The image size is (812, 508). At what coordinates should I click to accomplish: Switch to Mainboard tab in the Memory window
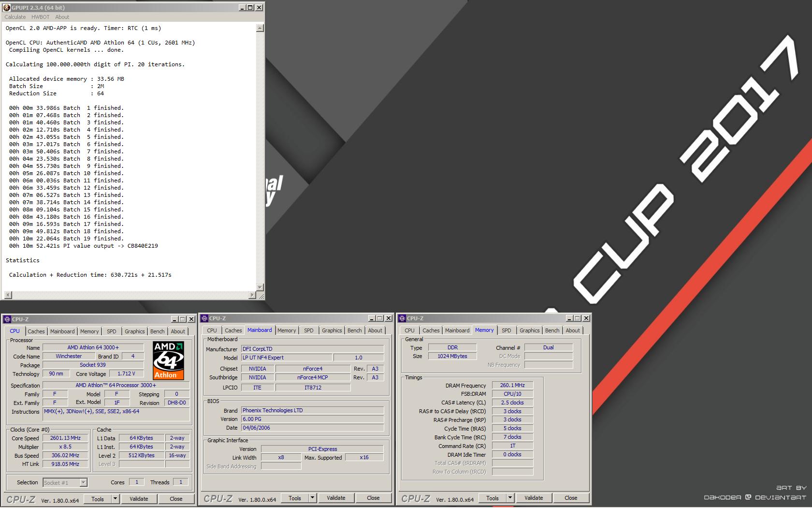[x=457, y=330]
